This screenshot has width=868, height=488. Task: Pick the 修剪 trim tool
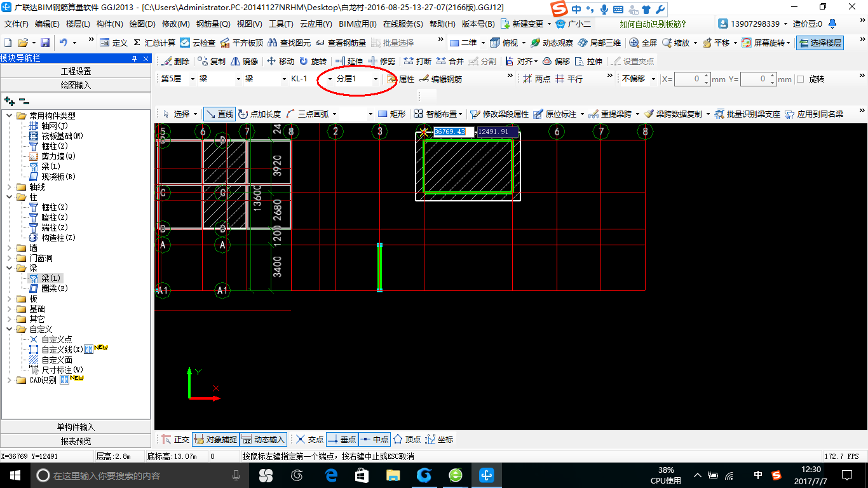pos(381,62)
